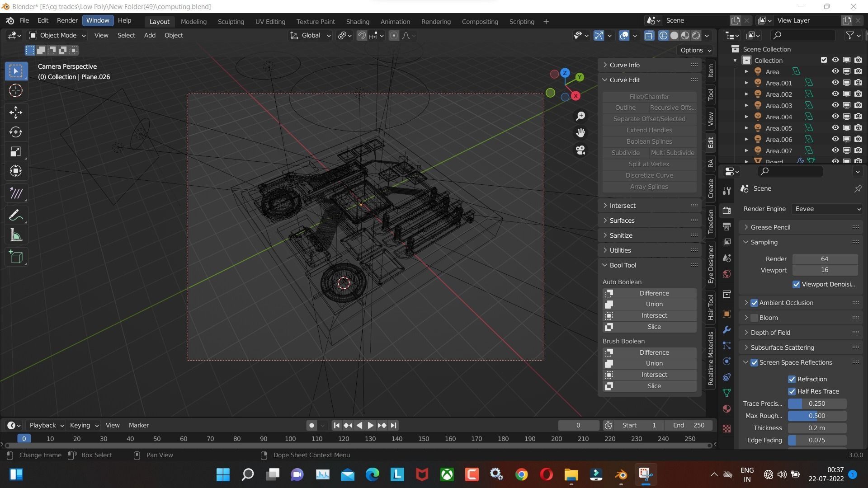The height and width of the screenshot is (488, 868).
Task: Toggle Half Res Trace checkbox
Action: [792, 391]
